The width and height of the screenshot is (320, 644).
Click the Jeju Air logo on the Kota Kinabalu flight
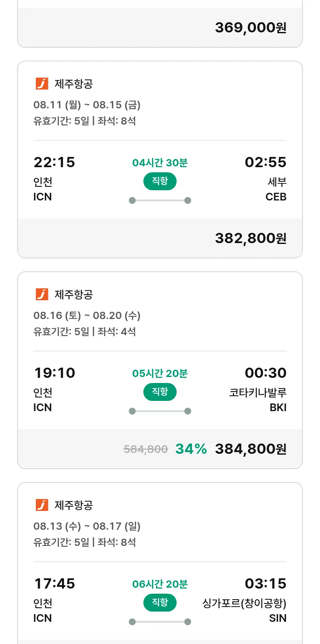(42, 294)
